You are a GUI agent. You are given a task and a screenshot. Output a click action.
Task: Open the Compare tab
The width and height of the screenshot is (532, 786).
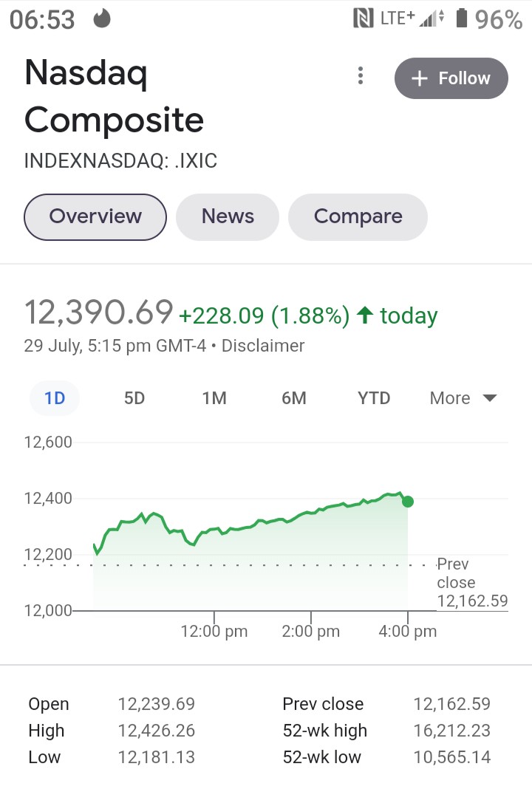click(358, 216)
